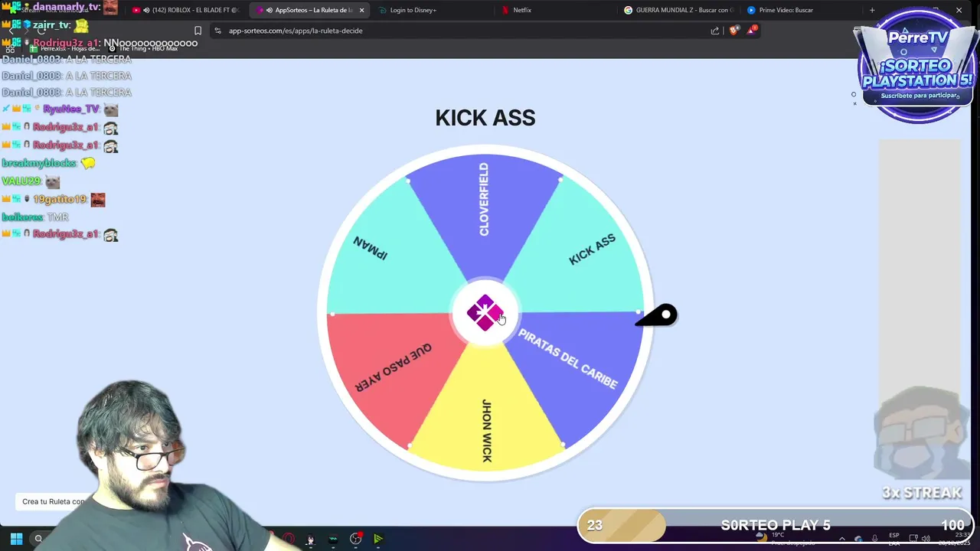980x551 pixels.
Task: Open a new browser tab
Action: click(x=871, y=10)
